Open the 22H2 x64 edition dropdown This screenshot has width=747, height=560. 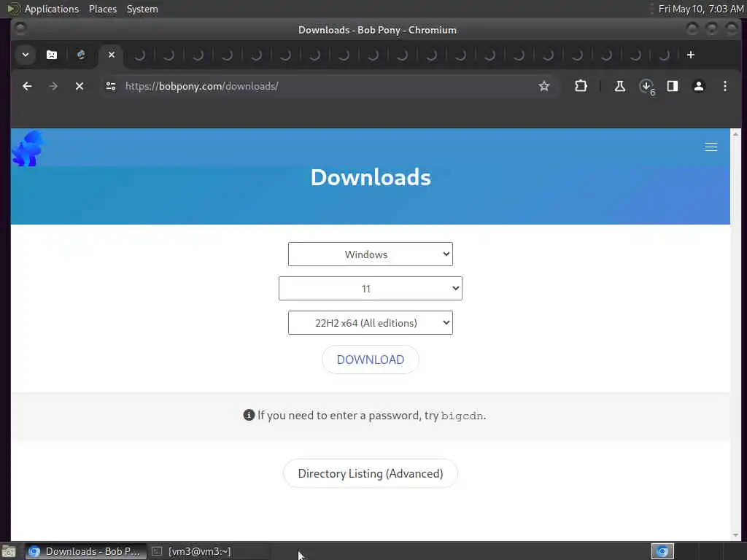click(370, 323)
